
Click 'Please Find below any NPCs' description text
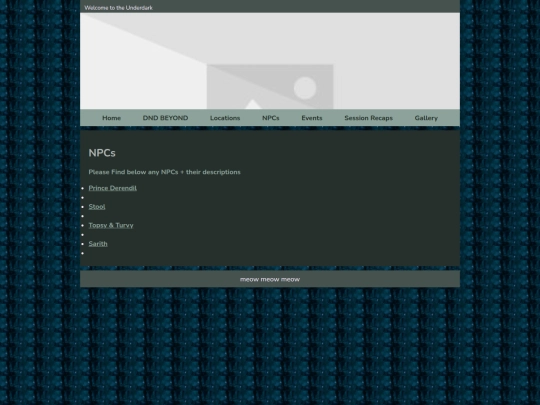click(x=164, y=172)
